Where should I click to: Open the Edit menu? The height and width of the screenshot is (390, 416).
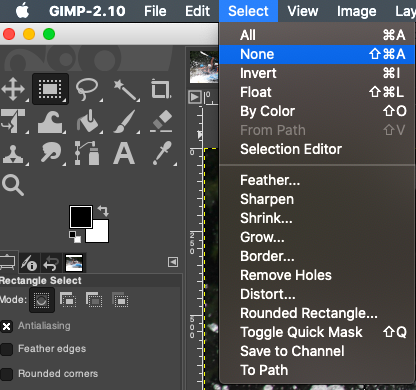point(197,11)
